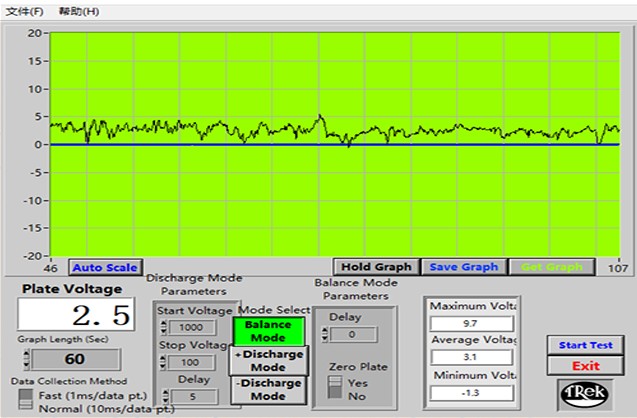Open the 帮助(H) menu
The image size is (637, 418).
(79, 11)
